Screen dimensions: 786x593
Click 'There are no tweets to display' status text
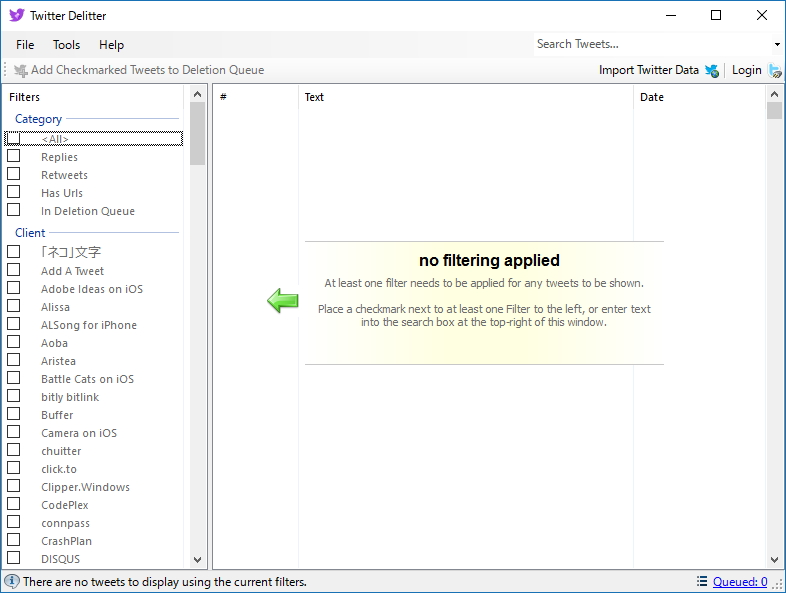click(165, 582)
